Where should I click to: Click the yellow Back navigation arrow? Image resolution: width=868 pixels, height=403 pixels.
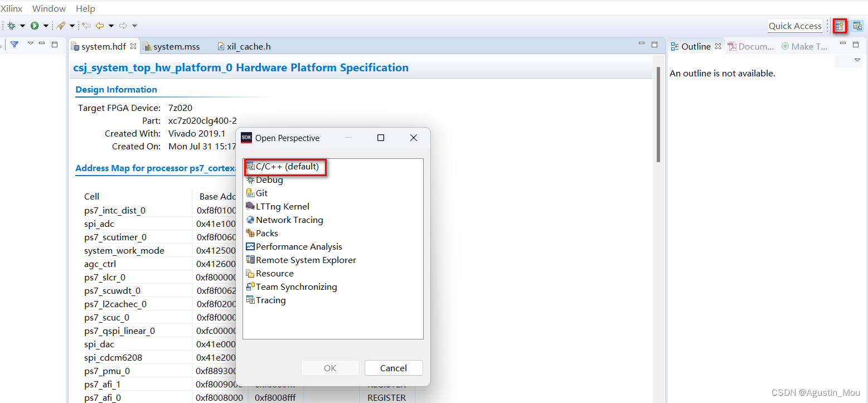pos(100,26)
